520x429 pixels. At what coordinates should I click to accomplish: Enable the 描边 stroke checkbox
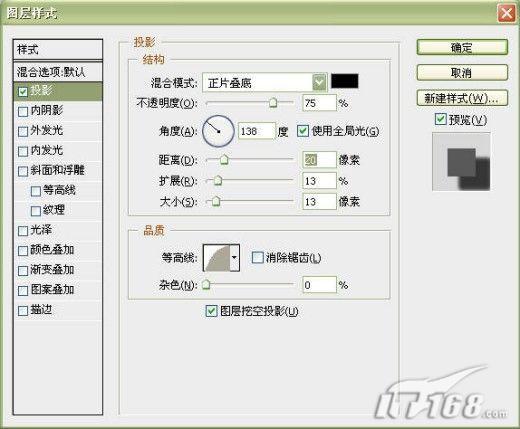click(x=23, y=311)
